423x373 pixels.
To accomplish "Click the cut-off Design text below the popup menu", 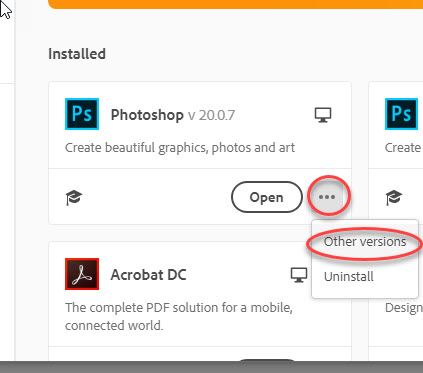I will click(404, 308).
